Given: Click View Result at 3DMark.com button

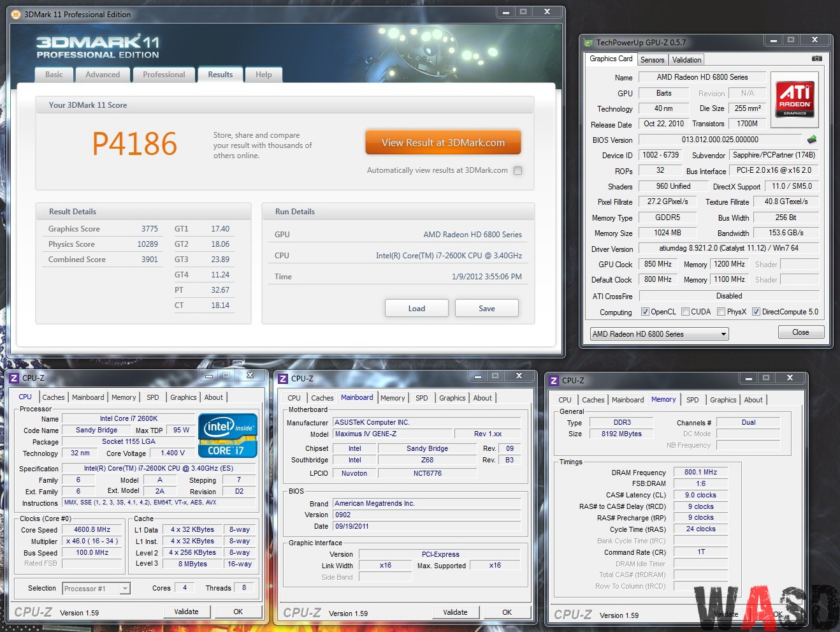Looking at the screenshot, I should tap(443, 143).
